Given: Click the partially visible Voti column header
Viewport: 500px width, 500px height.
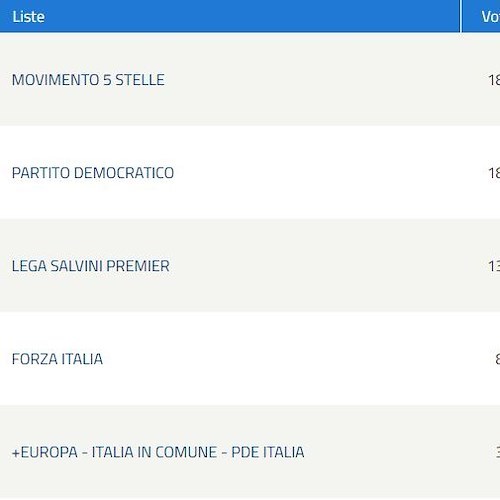Looking at the screenshot, I should click(x=490, y=17).
